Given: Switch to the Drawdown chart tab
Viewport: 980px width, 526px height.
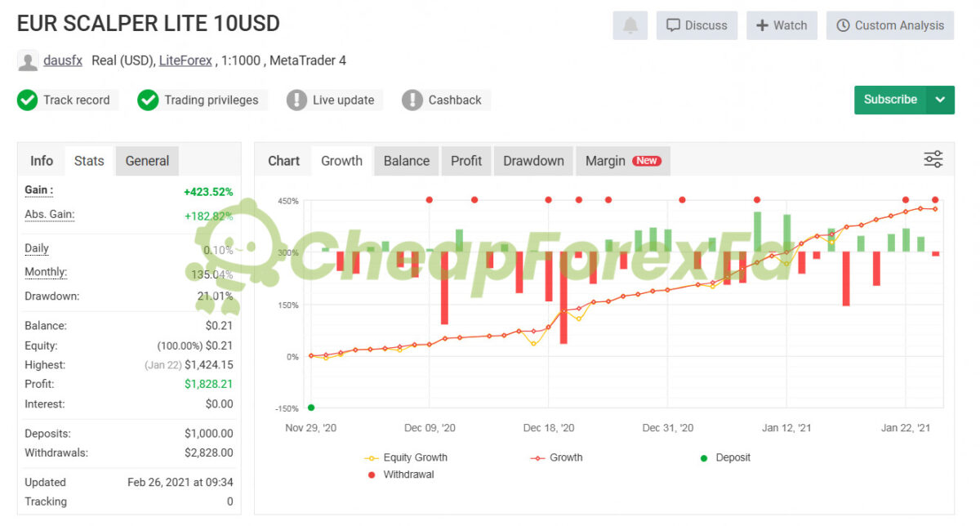Looking at the screenshot, I should pyautogui.click(x=533, y=161).
